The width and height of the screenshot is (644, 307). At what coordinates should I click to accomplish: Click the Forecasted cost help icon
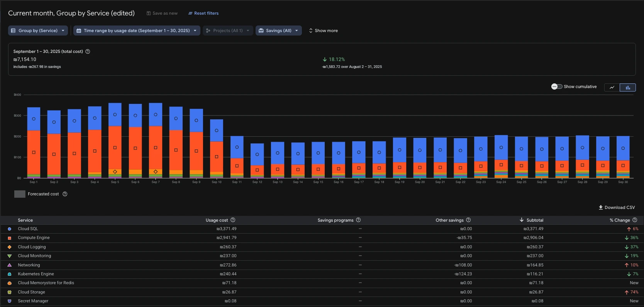(x=65, y=194)
